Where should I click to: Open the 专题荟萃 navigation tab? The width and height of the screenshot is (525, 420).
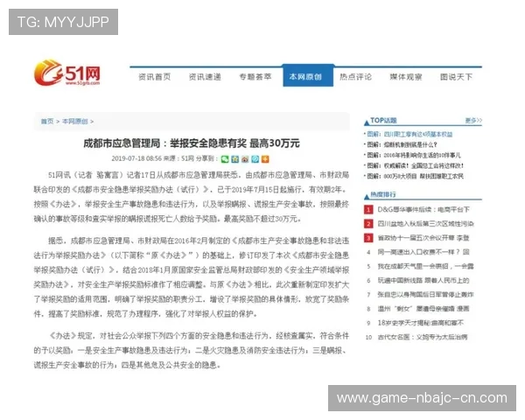click(255, 77)
